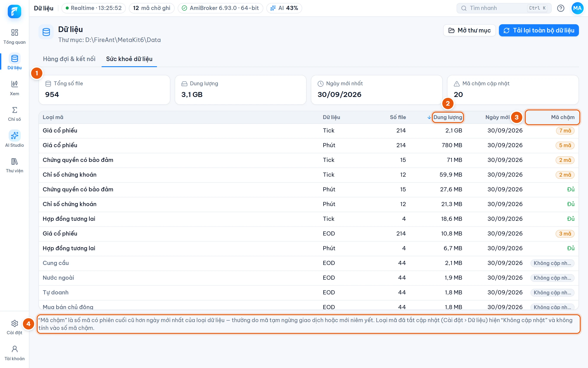Click the 5 mã badge
588x368 pixels.
click(x=565, y=145)
